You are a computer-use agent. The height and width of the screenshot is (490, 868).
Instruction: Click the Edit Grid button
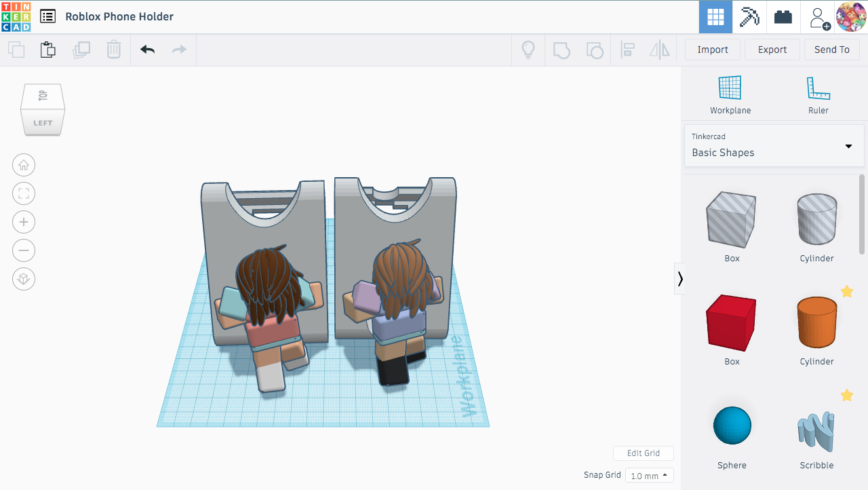[644, 453]
